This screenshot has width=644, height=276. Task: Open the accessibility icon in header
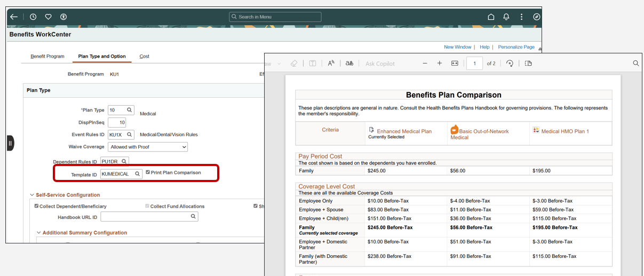tap(63, 17)
